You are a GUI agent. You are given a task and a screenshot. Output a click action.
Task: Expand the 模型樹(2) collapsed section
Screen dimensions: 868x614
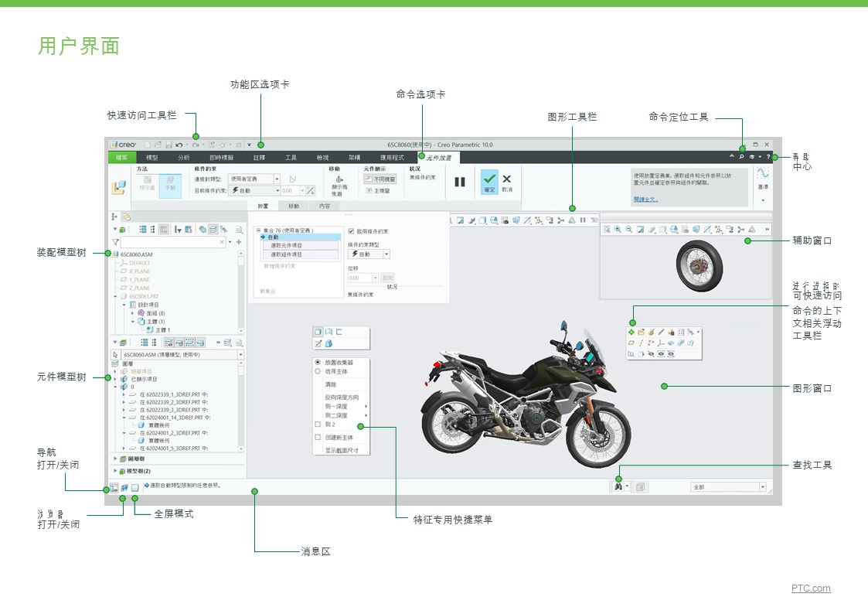coord(115,471)
